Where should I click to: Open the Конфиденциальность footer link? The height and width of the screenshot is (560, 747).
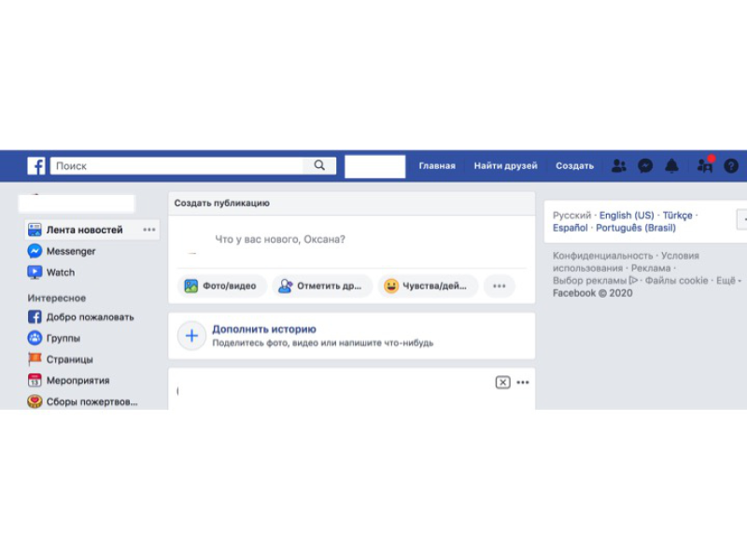click(x=602, y=256)
